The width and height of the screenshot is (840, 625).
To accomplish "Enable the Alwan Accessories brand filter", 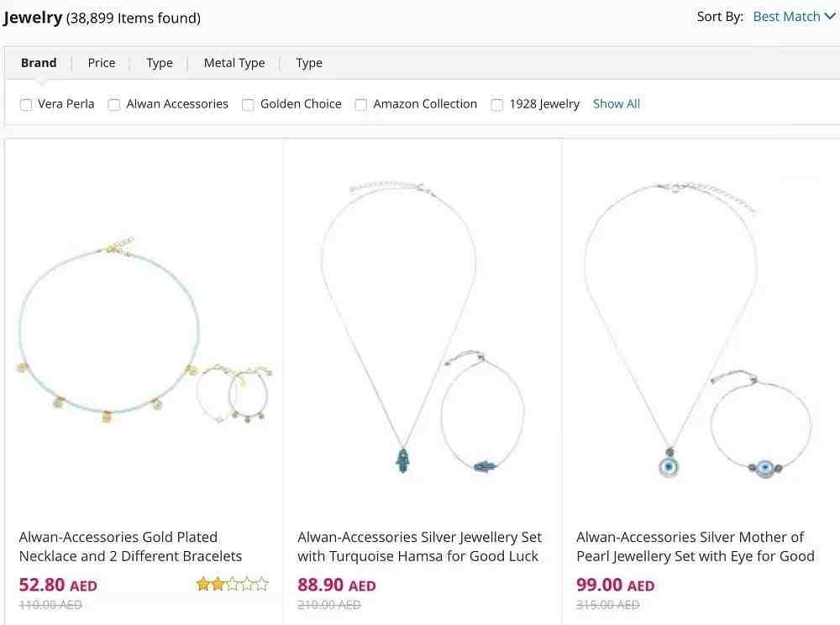I will (x=114, y=105).
